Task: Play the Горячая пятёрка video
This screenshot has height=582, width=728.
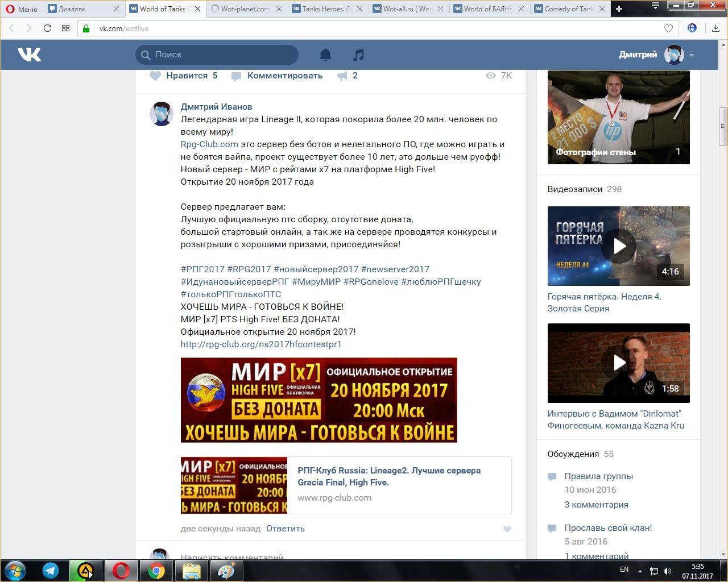Action: coord(619,246)
